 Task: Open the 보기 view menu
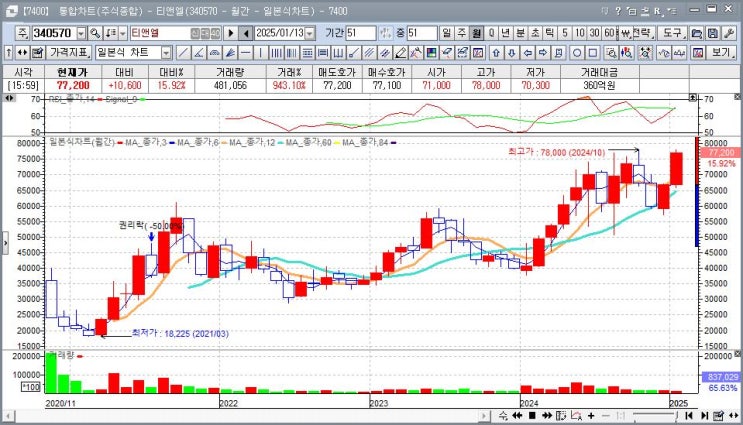[x=722, y=53]
